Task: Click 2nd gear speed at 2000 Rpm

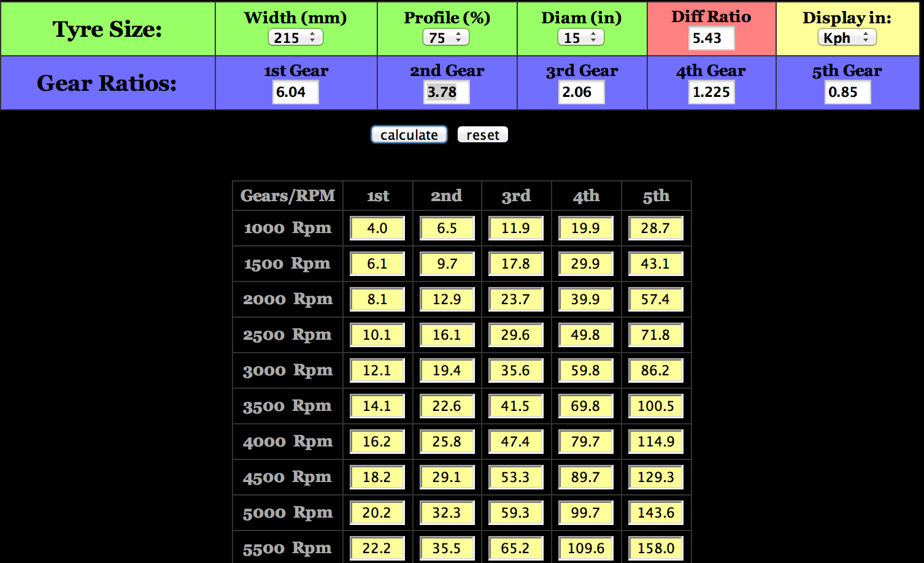Action: pyautogui.click(x=447, y=299)
